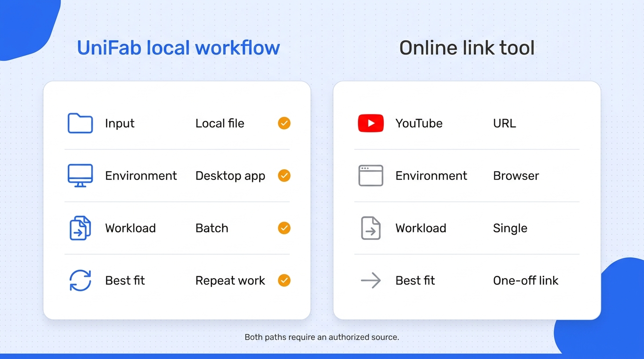Click the Browser value
Screen dimensions: 644x359
pyautogui.click(x=516, y=176)
